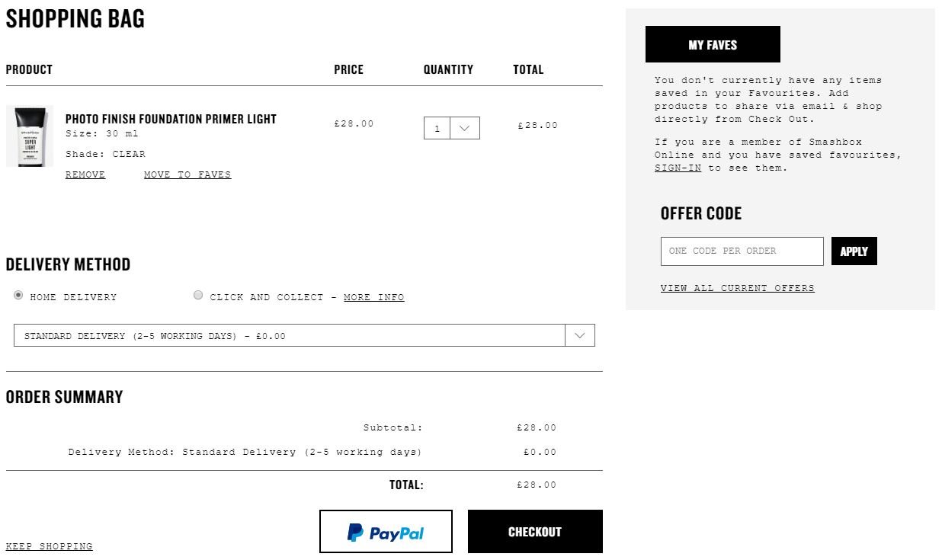
Task: Go back via Keep Shopping link
Action: click(x=50, y=546)
